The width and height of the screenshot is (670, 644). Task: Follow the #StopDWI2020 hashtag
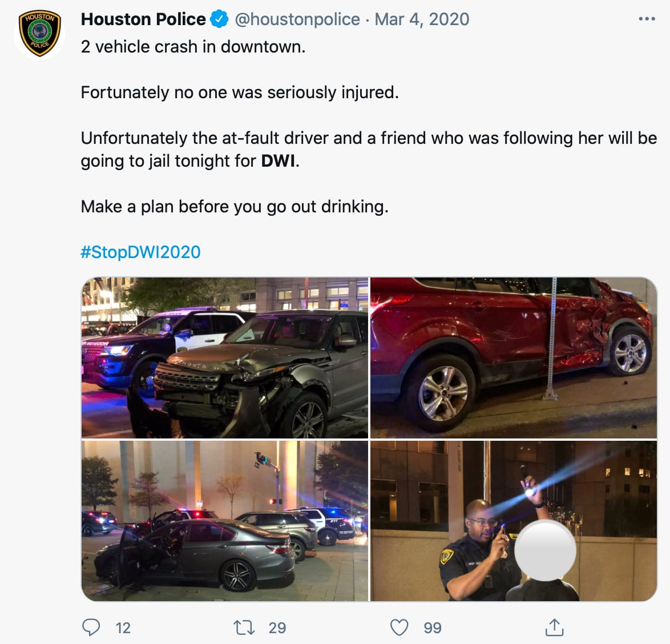point(140,252)
